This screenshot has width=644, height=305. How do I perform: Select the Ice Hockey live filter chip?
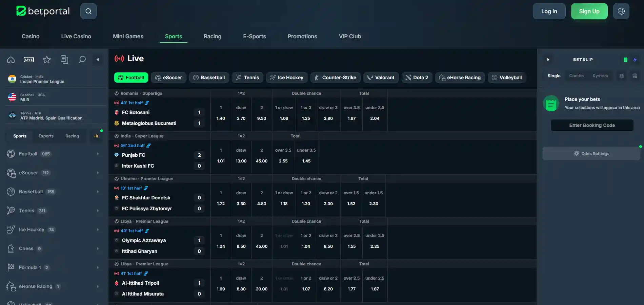(x=287, y=78)
